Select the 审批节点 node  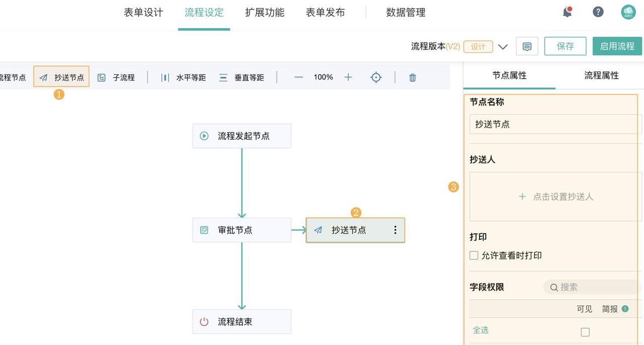(242, 230)
